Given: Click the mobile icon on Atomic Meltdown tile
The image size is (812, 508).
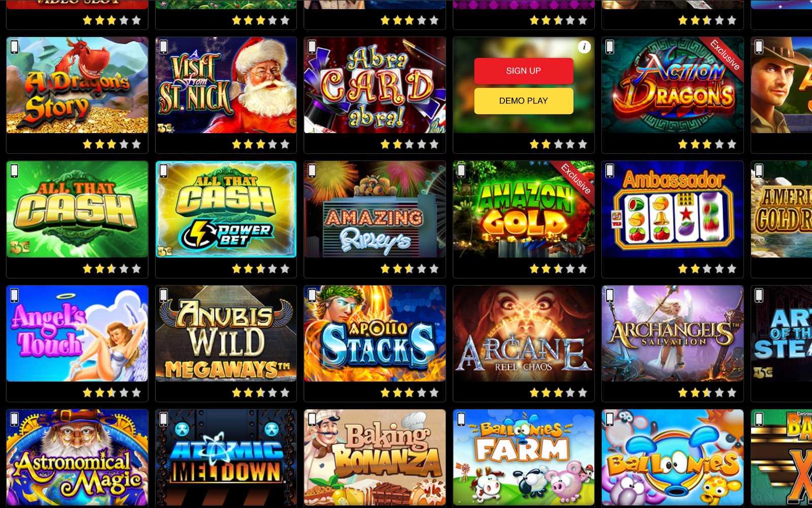Looking at the screenshot, I should click(163, 419).
